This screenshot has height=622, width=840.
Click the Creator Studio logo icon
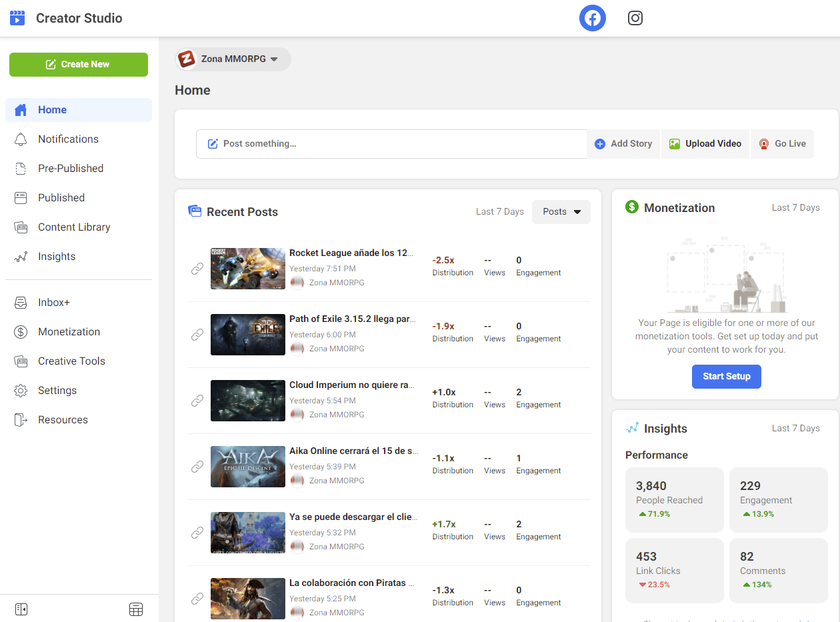pyautogui.click(x=17, y=18)
